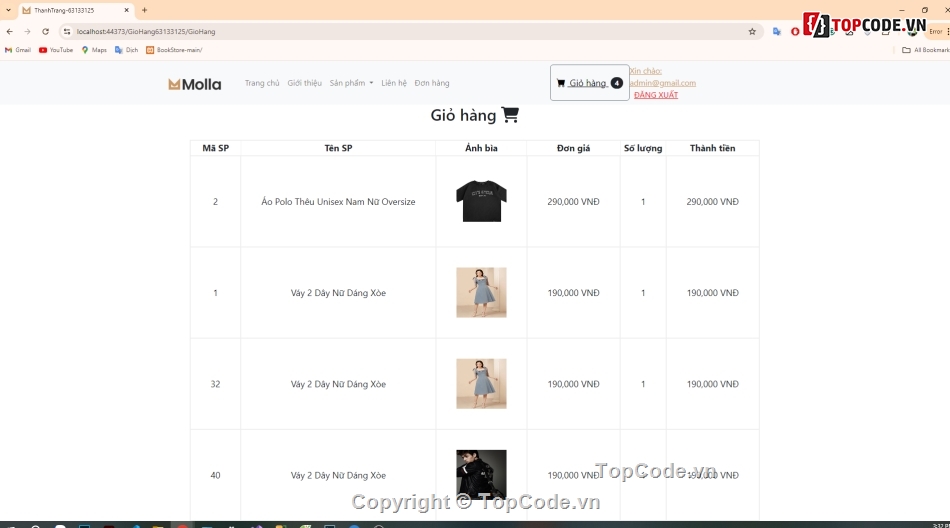
Task: Open the Giới thiệu menu item
Action: [x=304, y=83]
